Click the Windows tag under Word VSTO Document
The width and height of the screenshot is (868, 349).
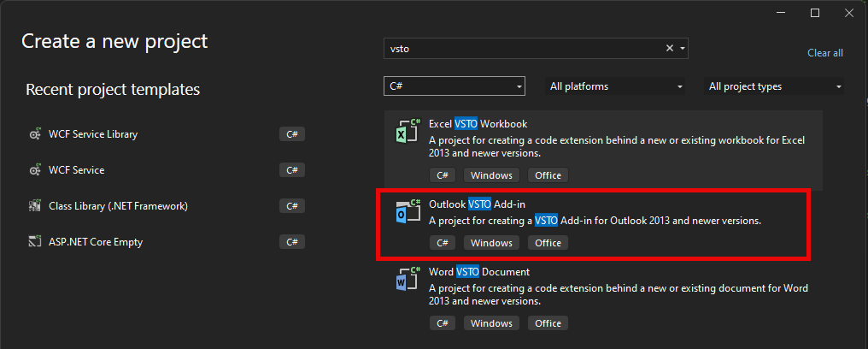[x=491, y=323]
